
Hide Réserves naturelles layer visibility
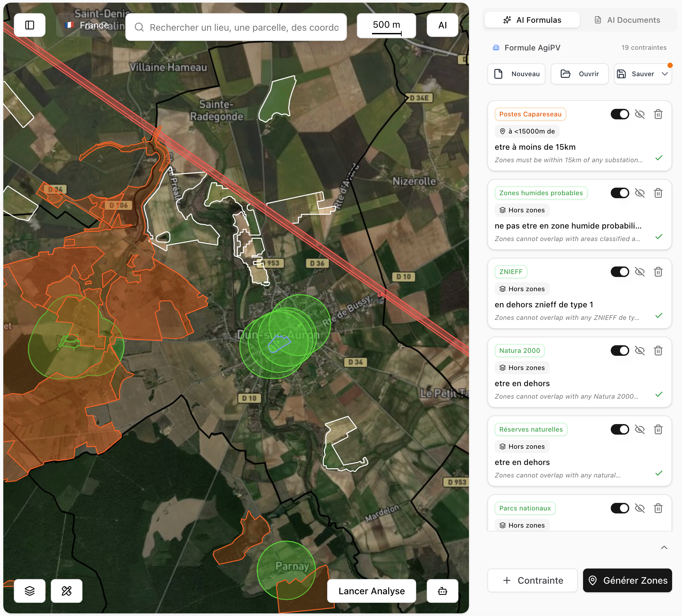pos(640,430)
